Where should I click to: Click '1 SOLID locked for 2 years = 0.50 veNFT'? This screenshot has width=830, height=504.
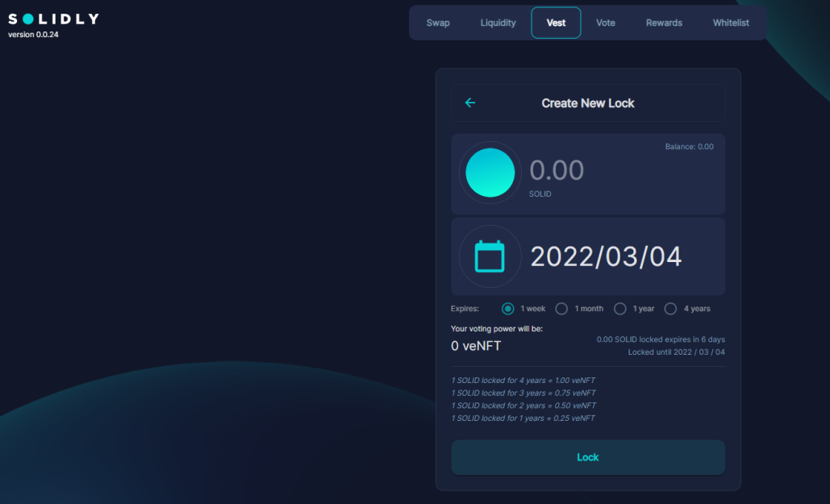523,406
